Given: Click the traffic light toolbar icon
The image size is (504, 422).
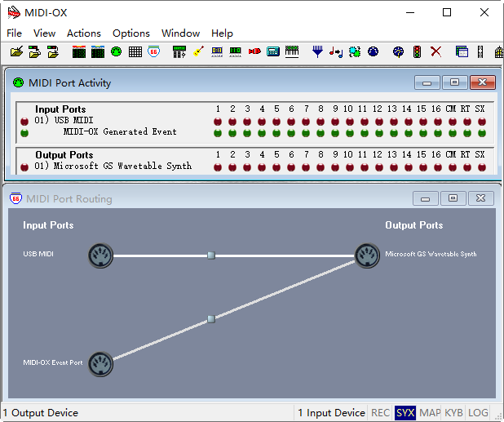Looking at the screenshot, I should click(x=417, y=51).
